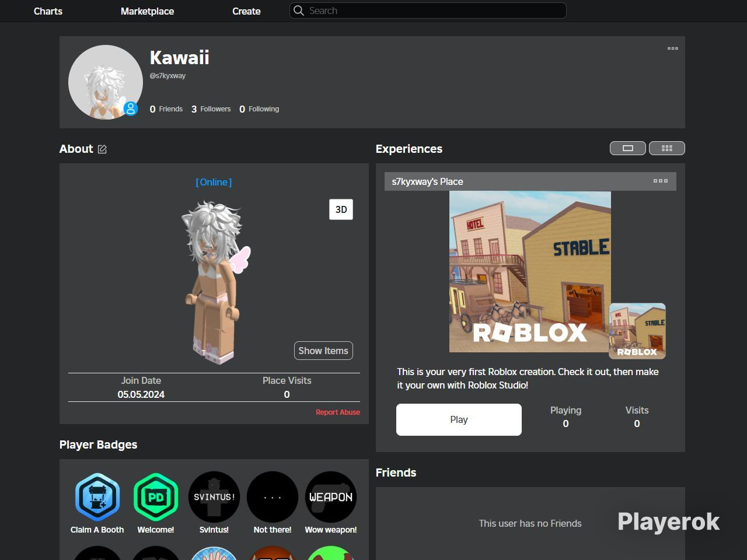Click the About section heading
This screenshot has height=560, width=747.
click(x=76, y=149)
